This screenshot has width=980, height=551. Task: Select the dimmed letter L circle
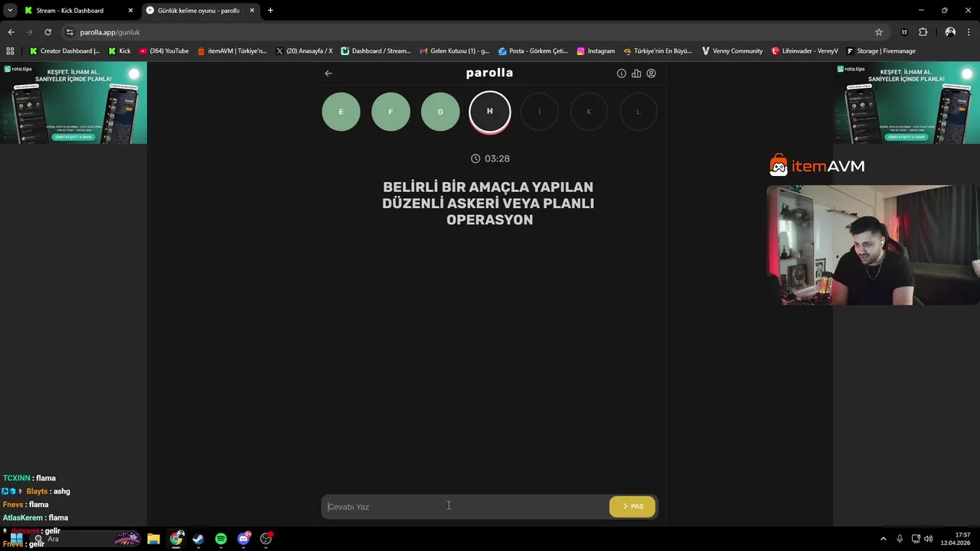click(639, 112)
